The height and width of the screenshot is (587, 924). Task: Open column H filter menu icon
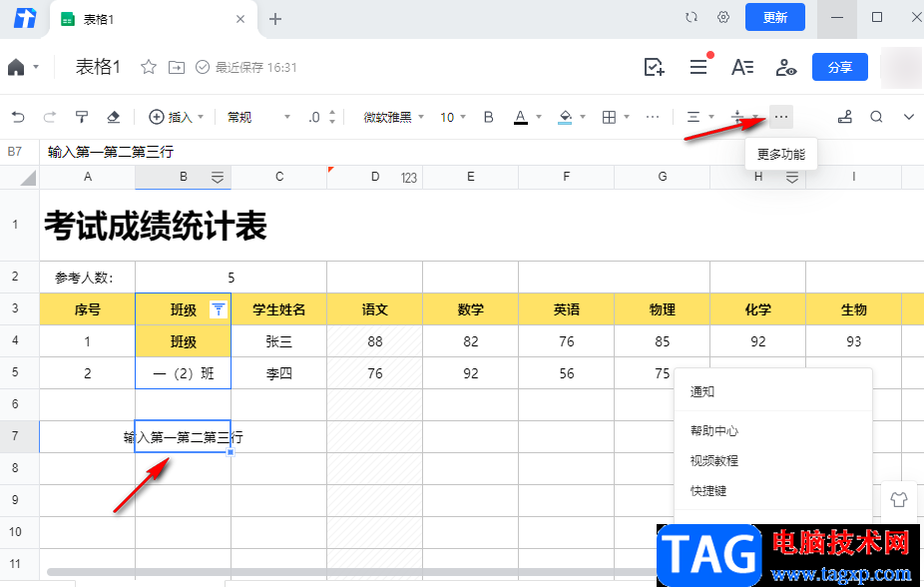(792, 178)
